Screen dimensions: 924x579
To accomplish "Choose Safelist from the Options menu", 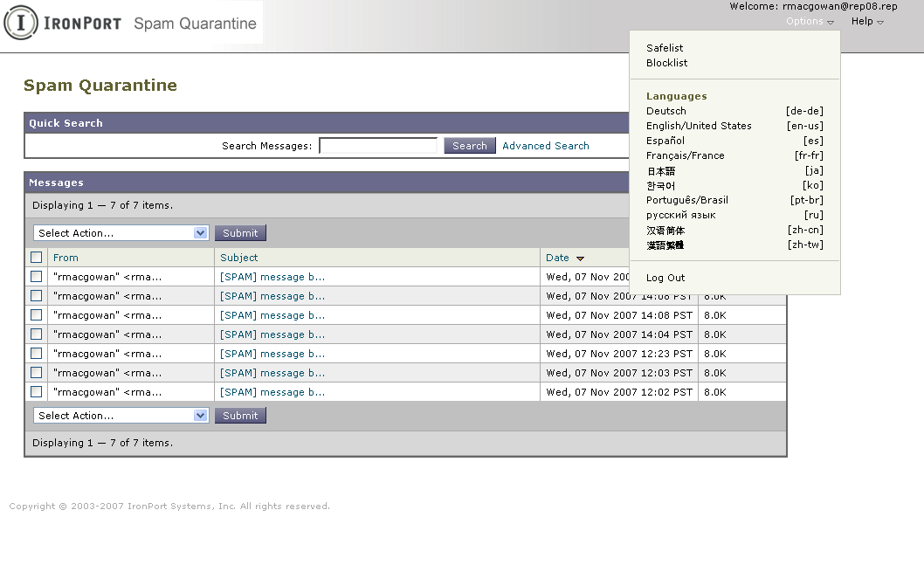I will tap(665, 48).
